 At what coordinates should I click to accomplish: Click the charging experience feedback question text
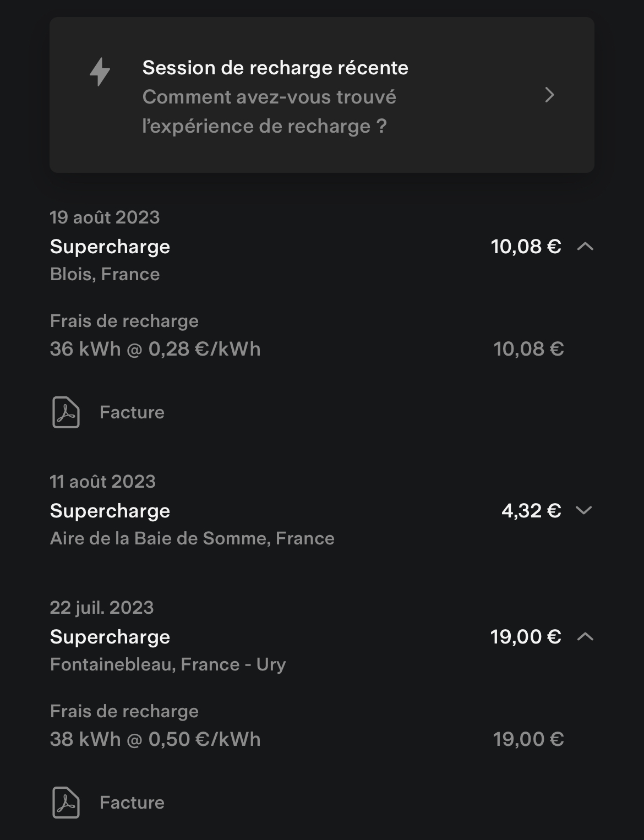[269, 112]
